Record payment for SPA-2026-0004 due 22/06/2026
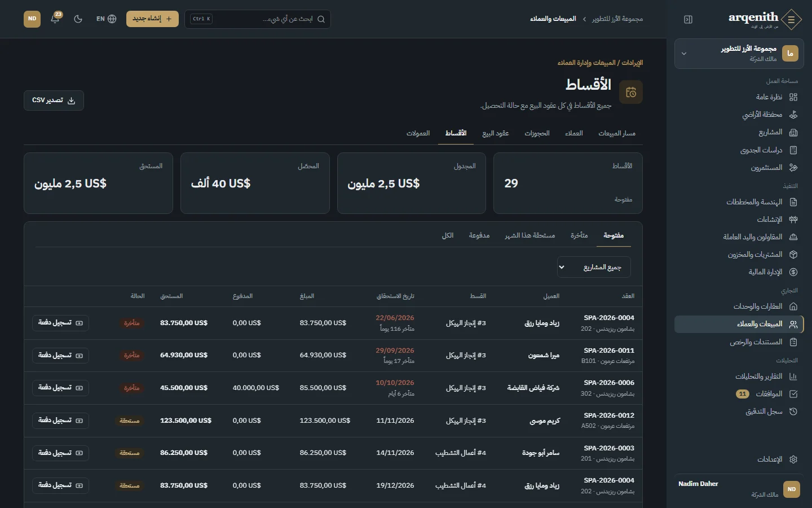This screenshot has height=508, width=812. tap(60, 323)
